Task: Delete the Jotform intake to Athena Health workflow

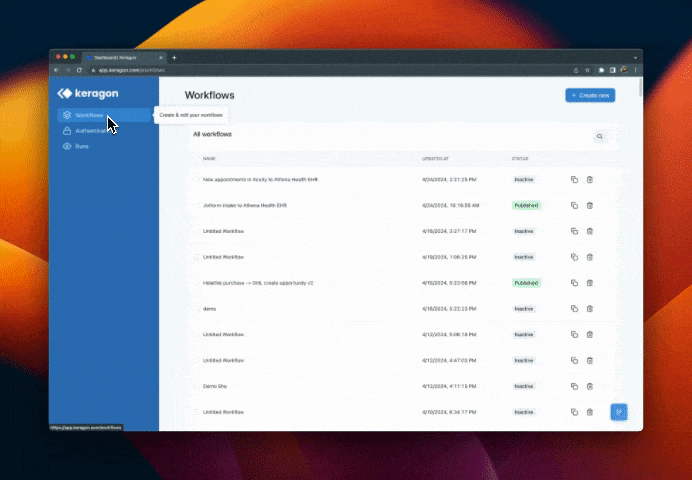Action: 590,205
